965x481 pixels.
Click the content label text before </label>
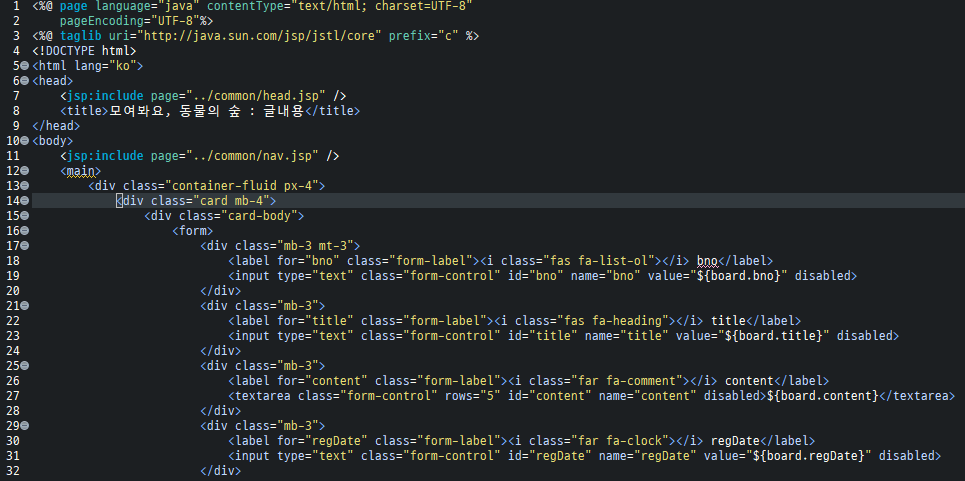coord(750,381)
